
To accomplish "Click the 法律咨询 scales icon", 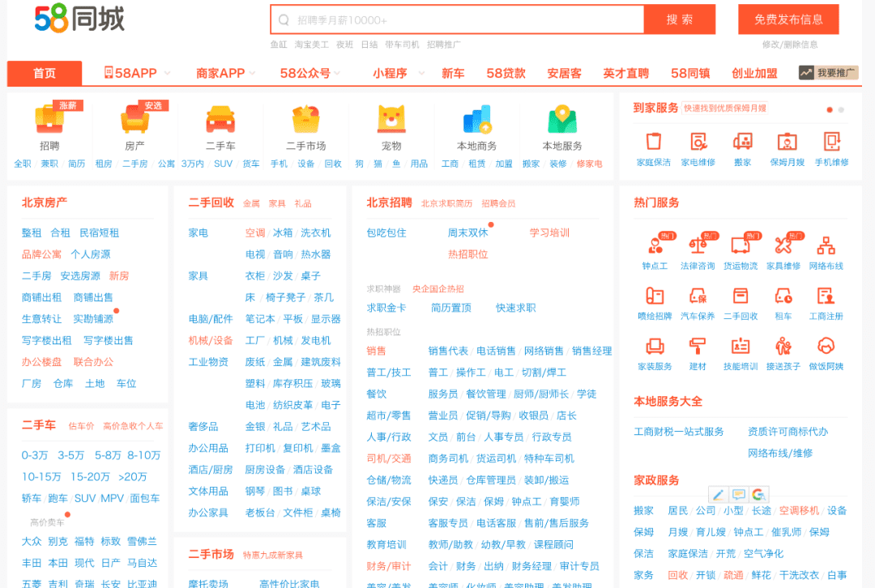I will [x=697, y=245].
